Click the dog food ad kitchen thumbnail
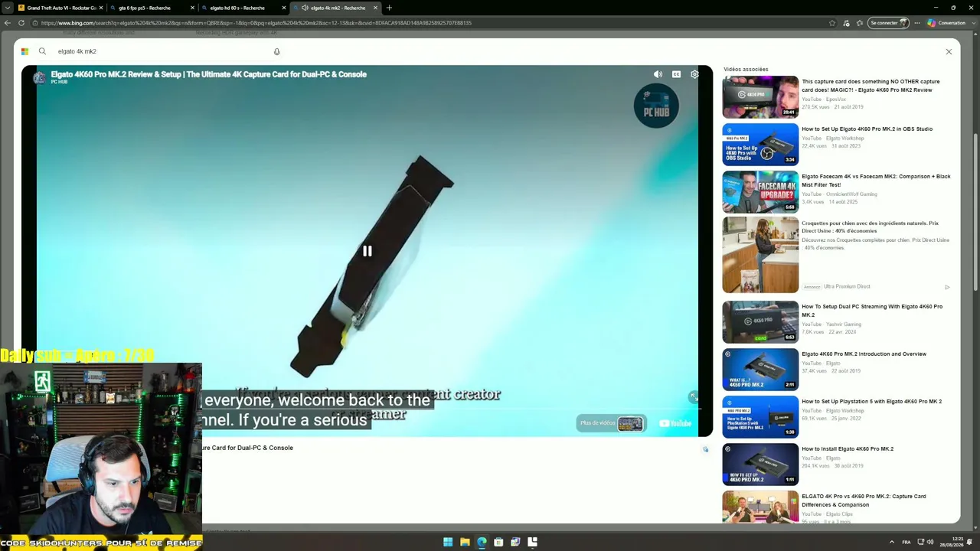The height and width of the screenshot is (551, 980). click(x=760, y=255)
